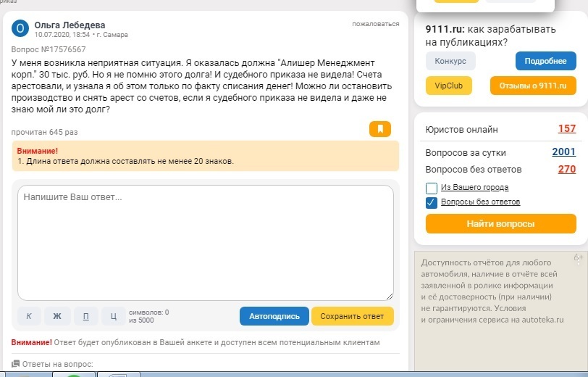The width and height of the screenshot is (588, 377).
Task: Click the Ц quote formatting button
Action: coord(114,316)
